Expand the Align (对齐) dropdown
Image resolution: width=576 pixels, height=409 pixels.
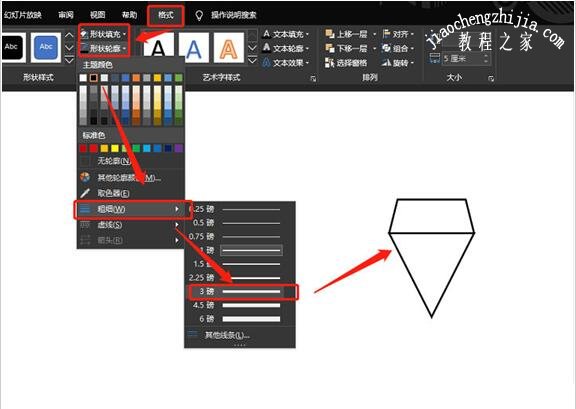tap(398, 34)
